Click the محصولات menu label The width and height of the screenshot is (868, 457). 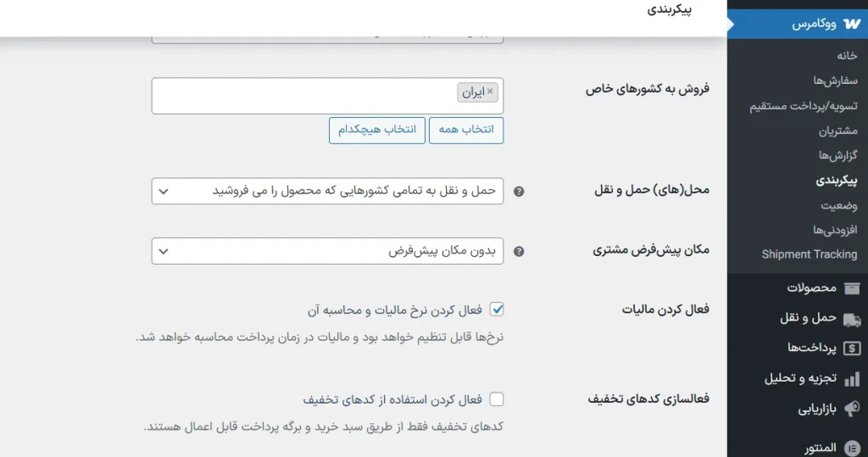[811, 288]
